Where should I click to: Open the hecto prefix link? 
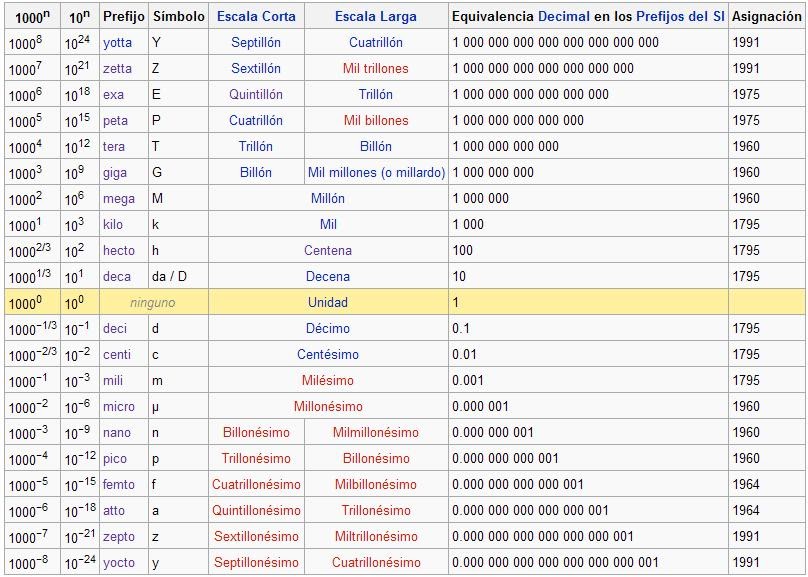coord(119,250)
